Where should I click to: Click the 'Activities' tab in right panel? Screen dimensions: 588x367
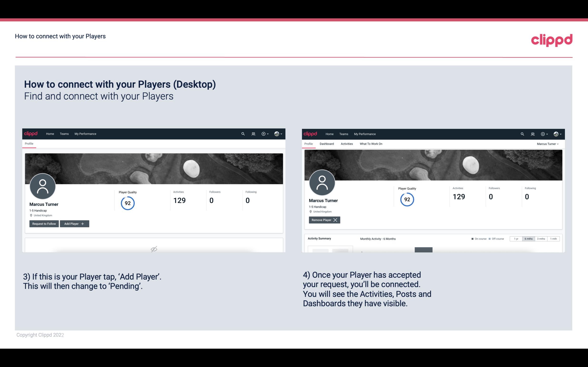pos(346,144)
